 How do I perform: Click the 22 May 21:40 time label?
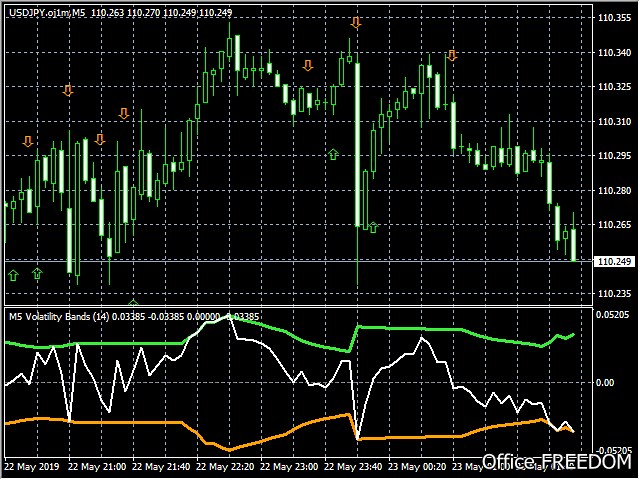(x=161, y=467)
